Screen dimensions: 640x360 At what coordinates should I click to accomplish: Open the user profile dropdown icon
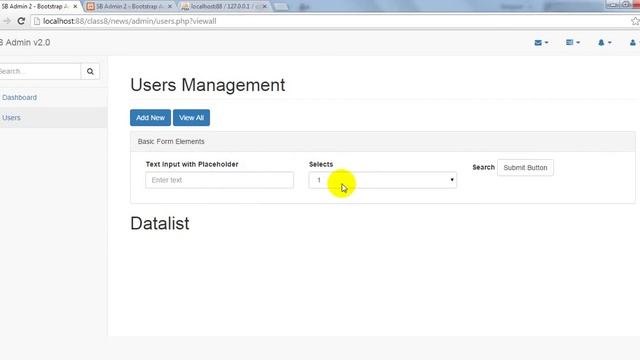pos(634,42)
